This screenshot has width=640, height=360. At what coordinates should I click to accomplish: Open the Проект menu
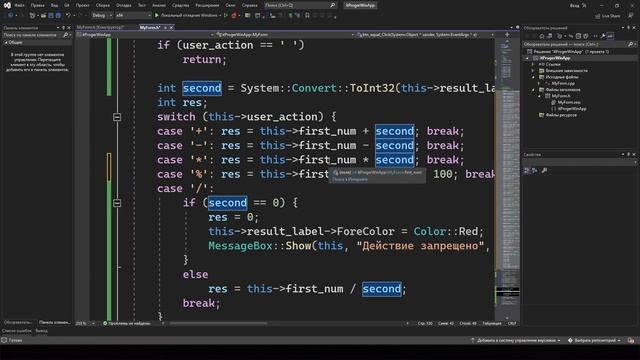pos(82,5)
